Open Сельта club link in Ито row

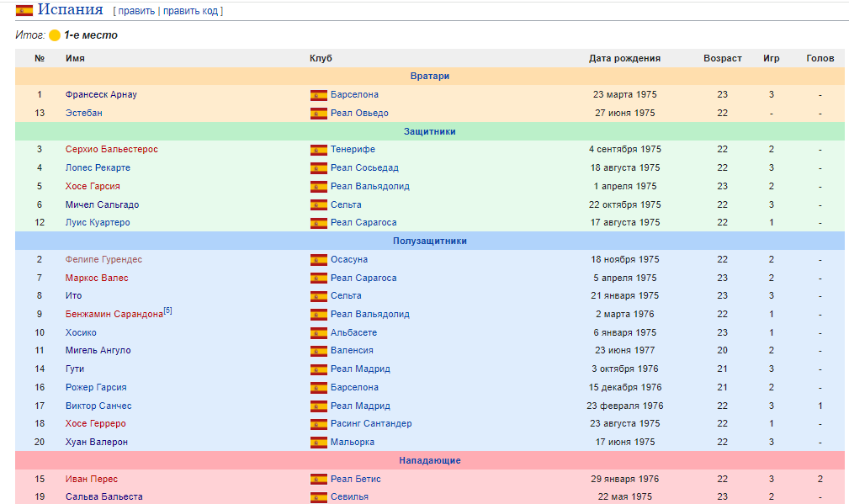click(346, 296)
